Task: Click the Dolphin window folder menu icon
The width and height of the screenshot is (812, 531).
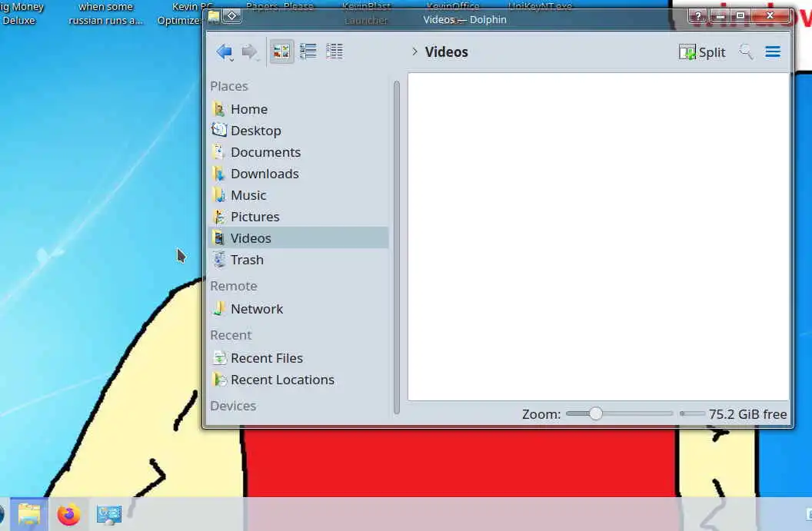Action: click(214, 16)
